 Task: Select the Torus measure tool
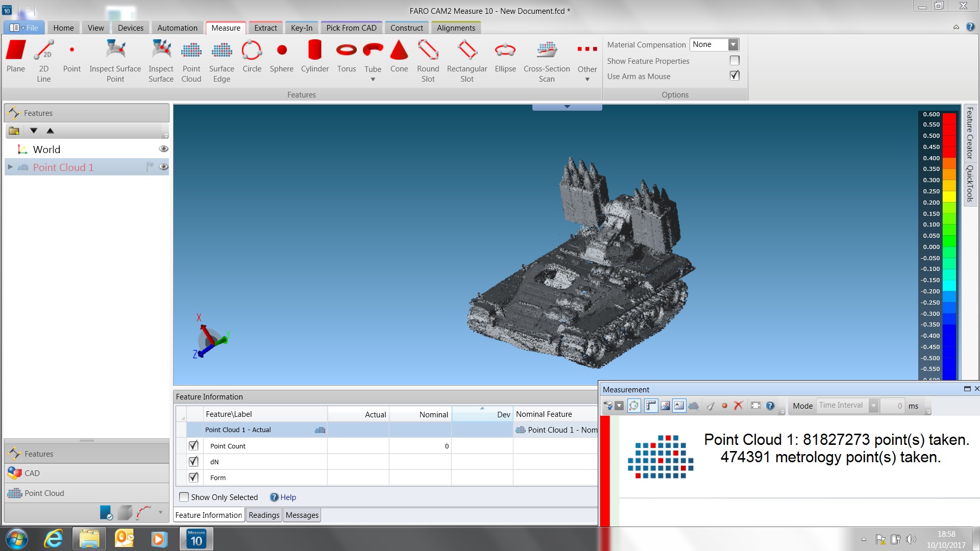point(347,57)
